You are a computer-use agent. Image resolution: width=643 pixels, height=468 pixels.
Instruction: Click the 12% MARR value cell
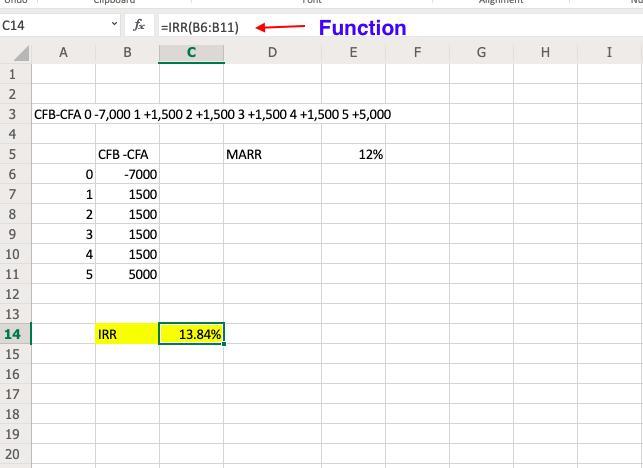coord(353,154)
